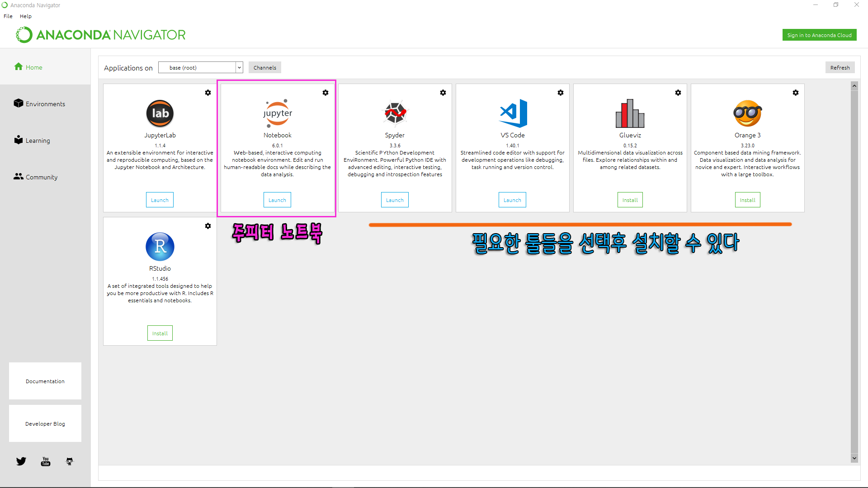The height and width of the screenshot is (488, 868).
Task: Open Spyder tile gear options
Action: click(x=443, y=93)
